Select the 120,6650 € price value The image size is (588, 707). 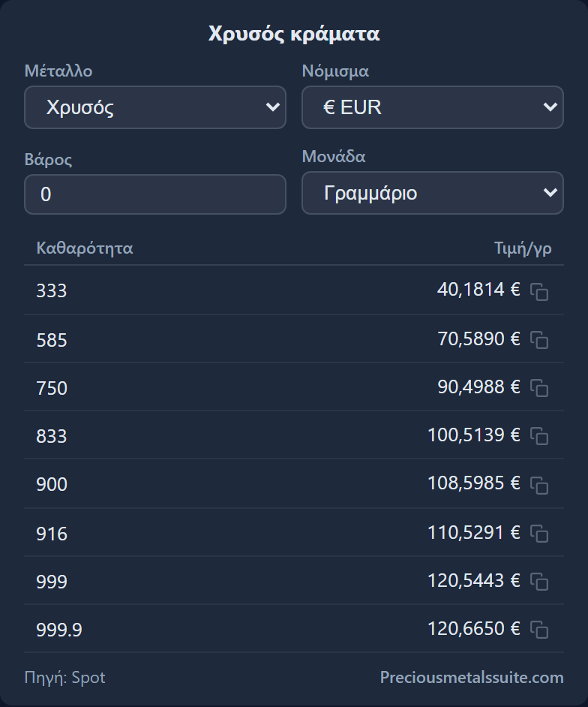(x=473, y=628)
